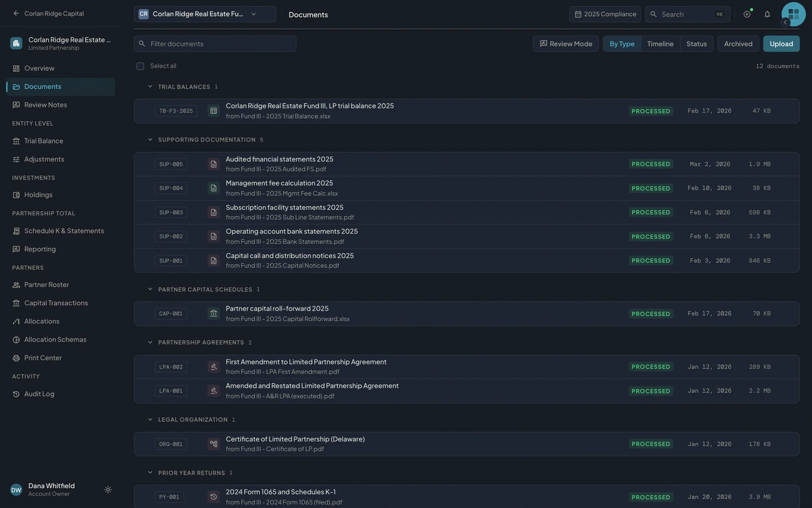This screenshot has width=812, height=508.
Task: Click the notifications bell icon
Action: point(767,14)
